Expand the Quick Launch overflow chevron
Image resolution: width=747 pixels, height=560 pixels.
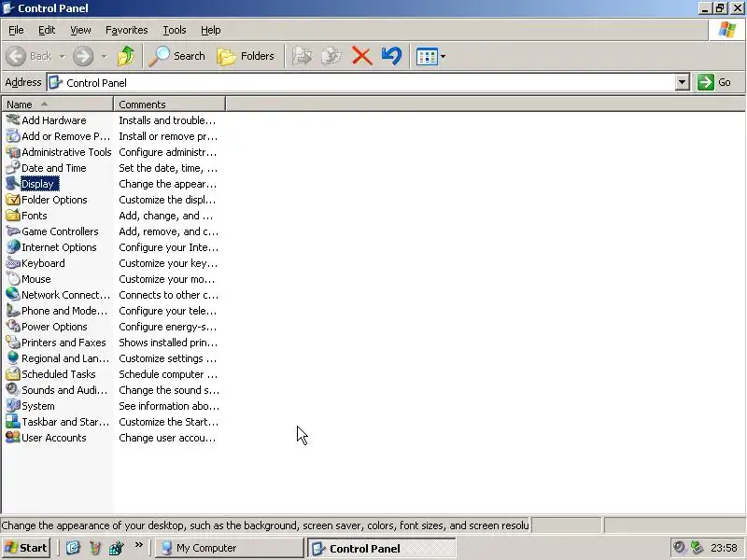[x=138, y=545]
